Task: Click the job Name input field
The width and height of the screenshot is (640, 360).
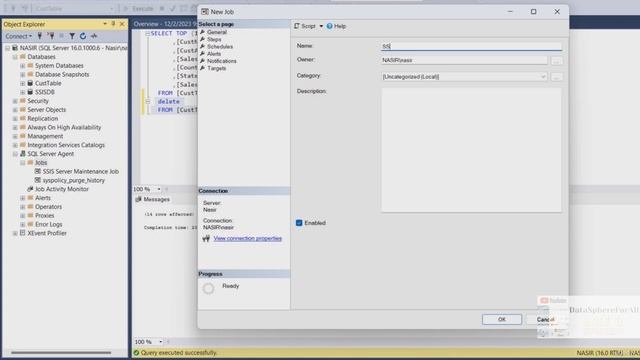Action: pos(471,47)
